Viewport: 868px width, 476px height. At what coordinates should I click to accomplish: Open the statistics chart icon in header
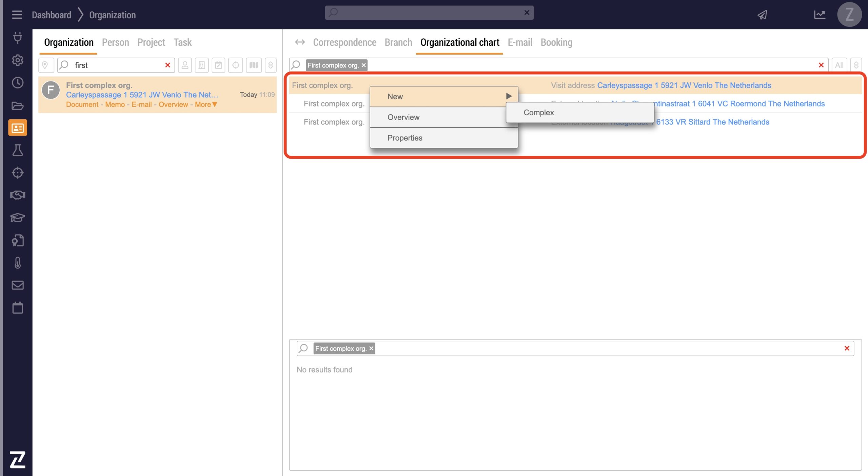(820, 15)
